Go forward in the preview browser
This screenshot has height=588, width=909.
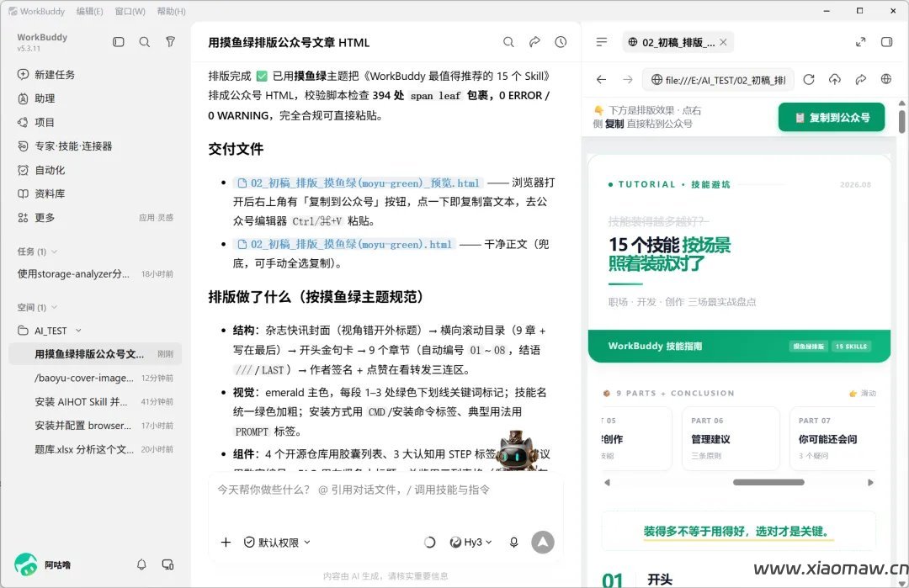point(628,79)
